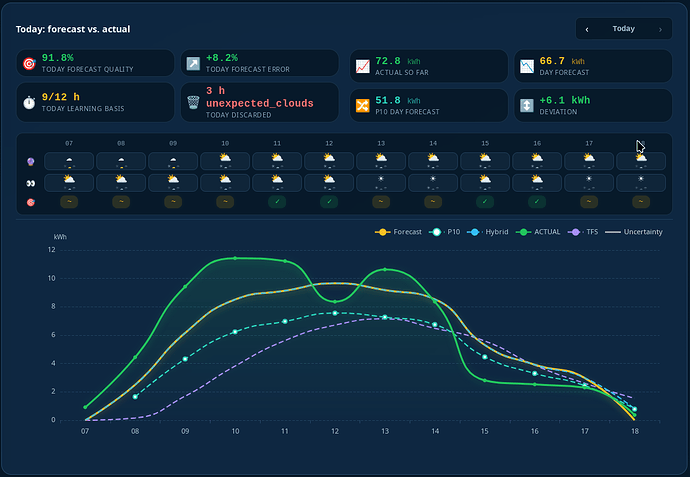Click the hour 17 column header in weather strip

point(589,143)
